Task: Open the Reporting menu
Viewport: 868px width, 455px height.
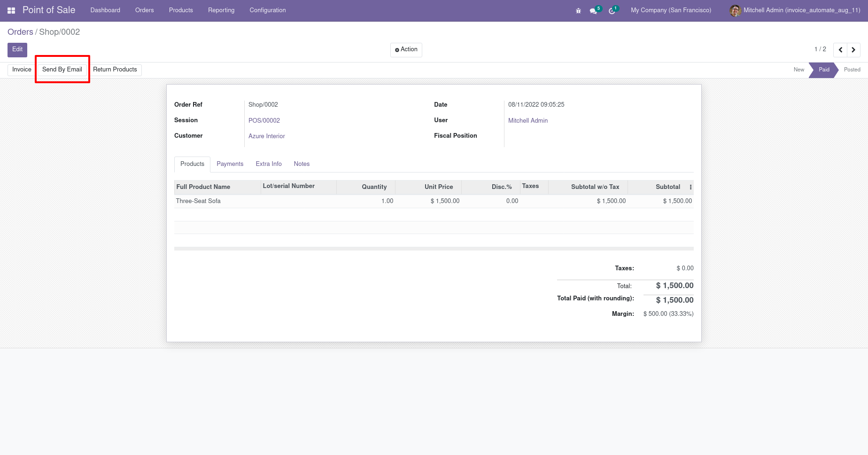Action: [221, 10]
